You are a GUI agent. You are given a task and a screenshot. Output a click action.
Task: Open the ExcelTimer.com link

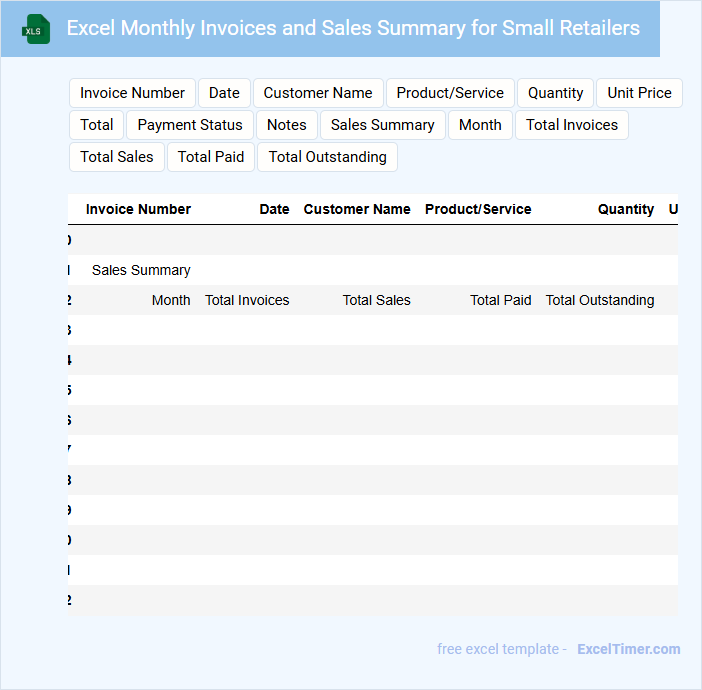click(628, 649)
